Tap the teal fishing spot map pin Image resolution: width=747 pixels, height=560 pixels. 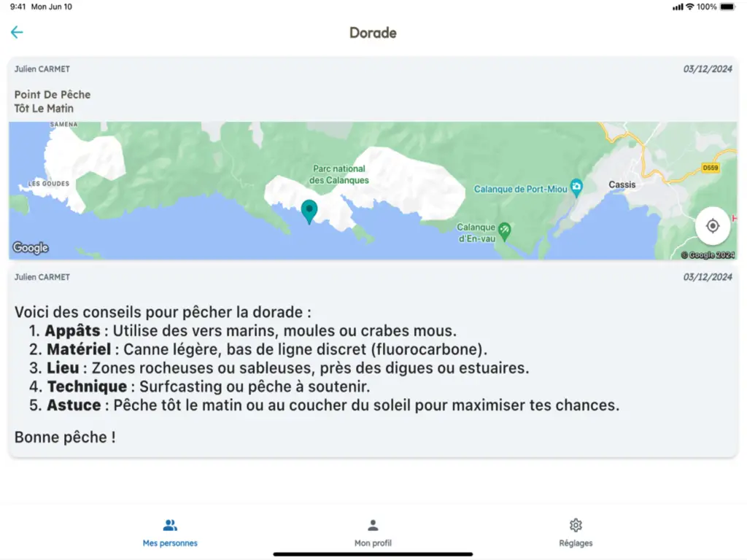[309, 211]
